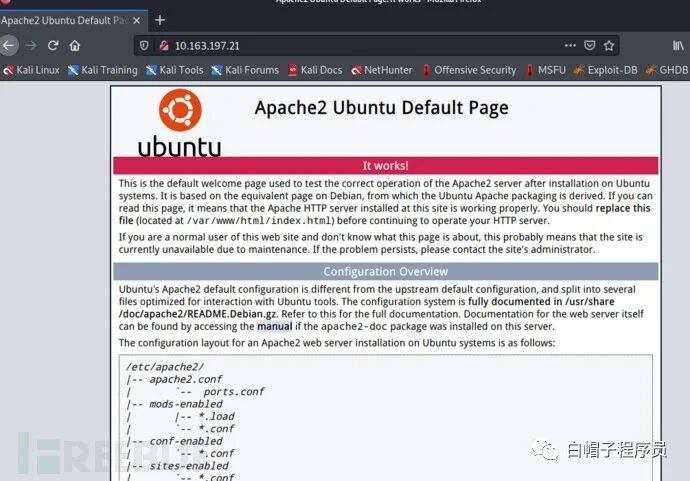Click the It works! banner text

pyautogui.click(x=385, y=166)
